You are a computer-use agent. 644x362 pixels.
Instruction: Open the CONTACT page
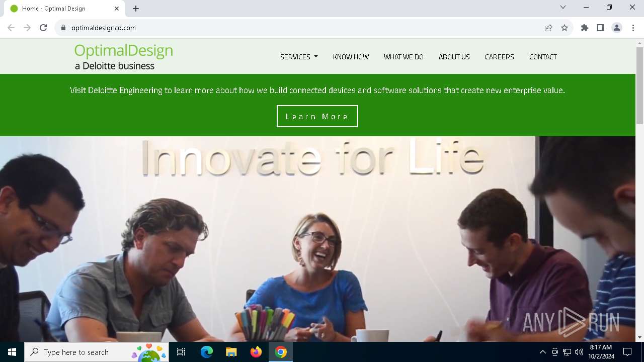[x=543, y=57]
